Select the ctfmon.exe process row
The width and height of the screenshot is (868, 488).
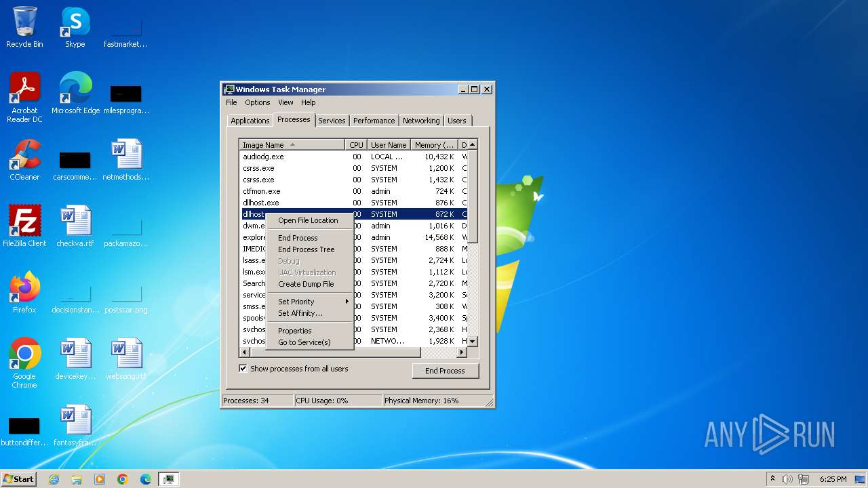(353, 191)
